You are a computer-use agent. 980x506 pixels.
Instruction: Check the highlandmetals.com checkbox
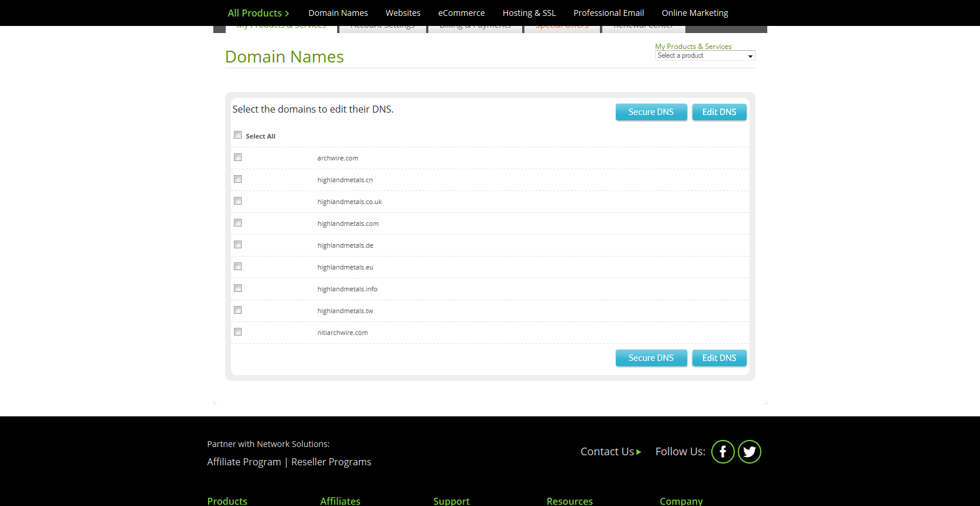[237, 223]
